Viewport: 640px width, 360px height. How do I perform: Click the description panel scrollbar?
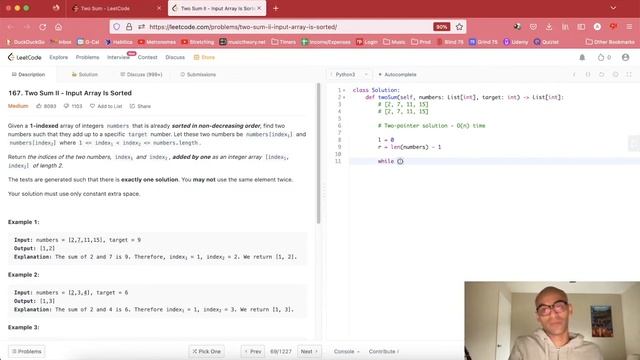(318, 153)
